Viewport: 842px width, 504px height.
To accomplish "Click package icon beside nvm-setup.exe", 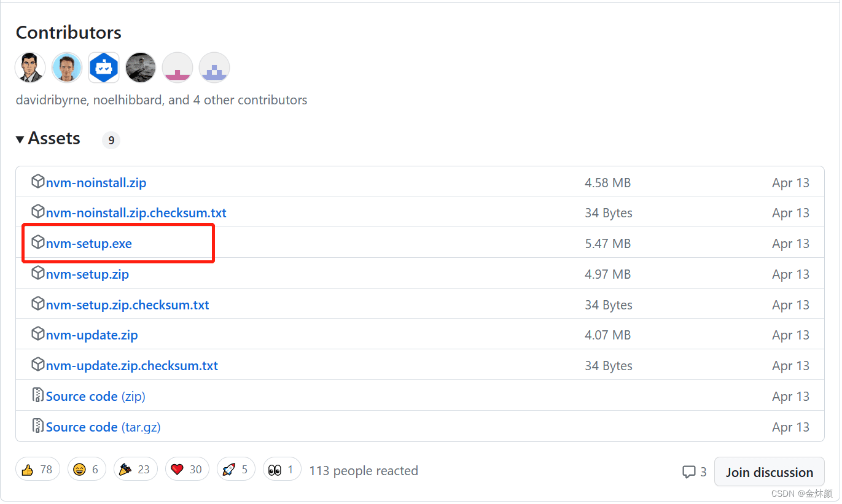I will tap(38, 242).
